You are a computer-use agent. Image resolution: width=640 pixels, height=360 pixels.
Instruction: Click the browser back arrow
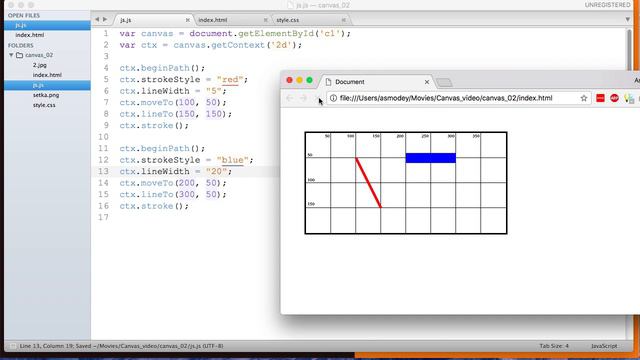tap(290, 98)
